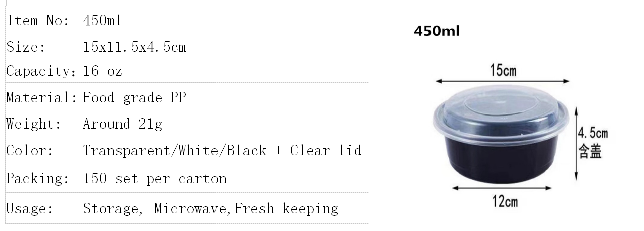
Task: Click the bold "450ml" heading above the image
Action: (437, 31)
